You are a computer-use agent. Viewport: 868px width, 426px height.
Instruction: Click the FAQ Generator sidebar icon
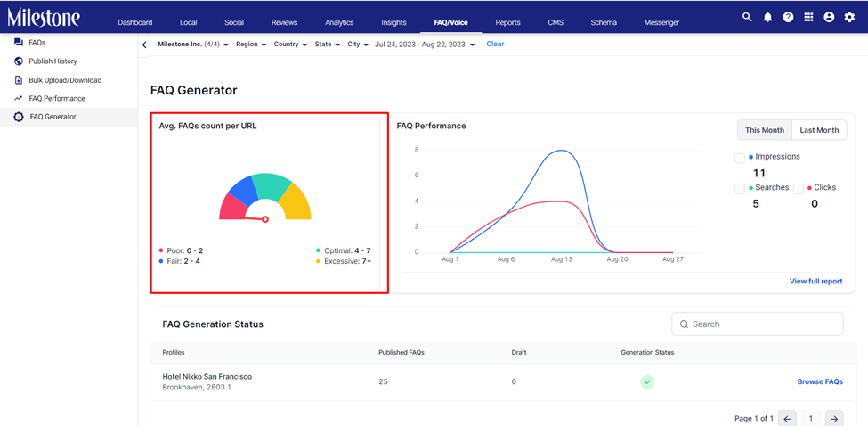pos(19,117)
